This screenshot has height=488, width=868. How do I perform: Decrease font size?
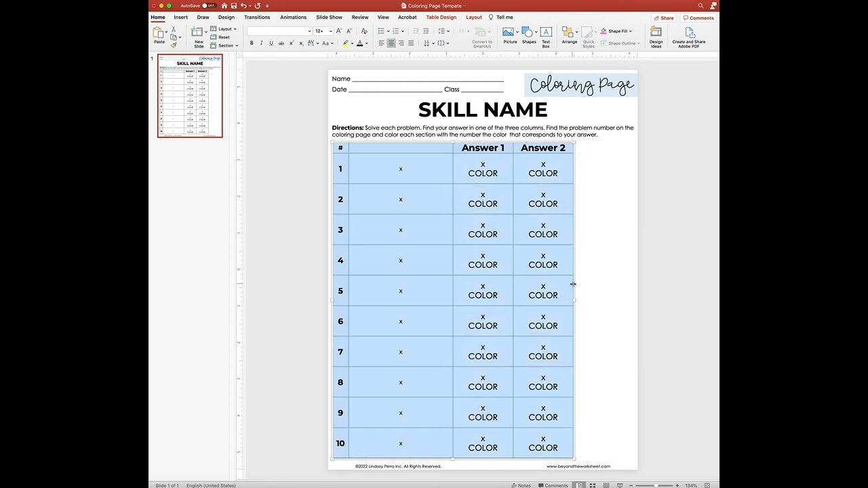349,31
